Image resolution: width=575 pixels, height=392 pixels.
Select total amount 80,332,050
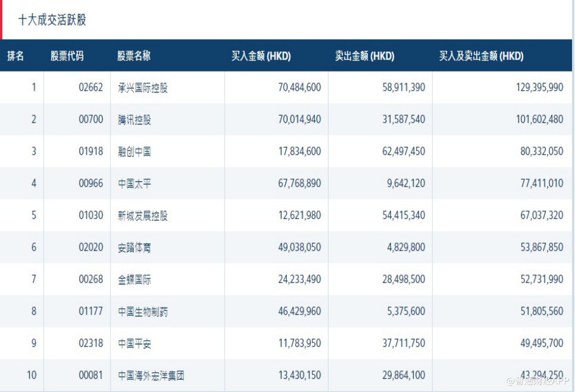pos(542,151)
